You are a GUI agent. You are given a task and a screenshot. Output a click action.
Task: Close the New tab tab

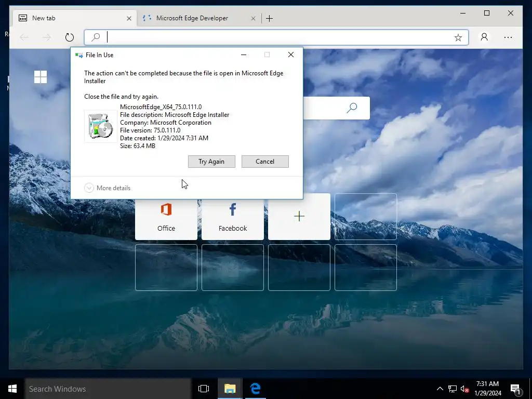click(x=129, y=18)
